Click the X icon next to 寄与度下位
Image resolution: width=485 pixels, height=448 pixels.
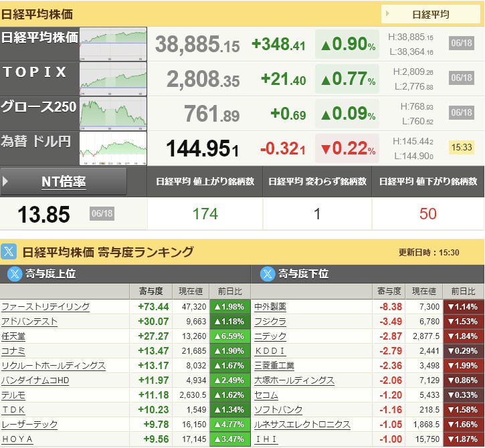[268, 273]
